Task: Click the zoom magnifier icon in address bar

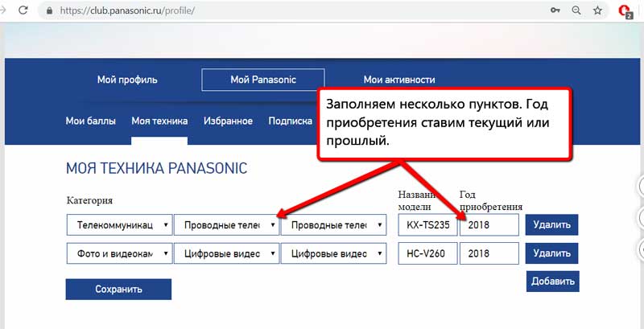Action: (x=576, y=10)
